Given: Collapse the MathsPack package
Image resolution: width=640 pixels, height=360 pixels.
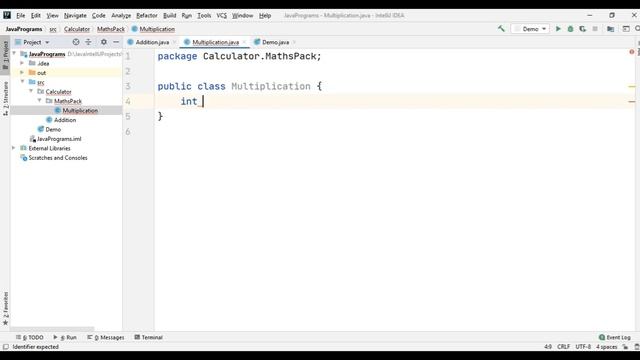Looking at the screenshot, I should [40, 100].
